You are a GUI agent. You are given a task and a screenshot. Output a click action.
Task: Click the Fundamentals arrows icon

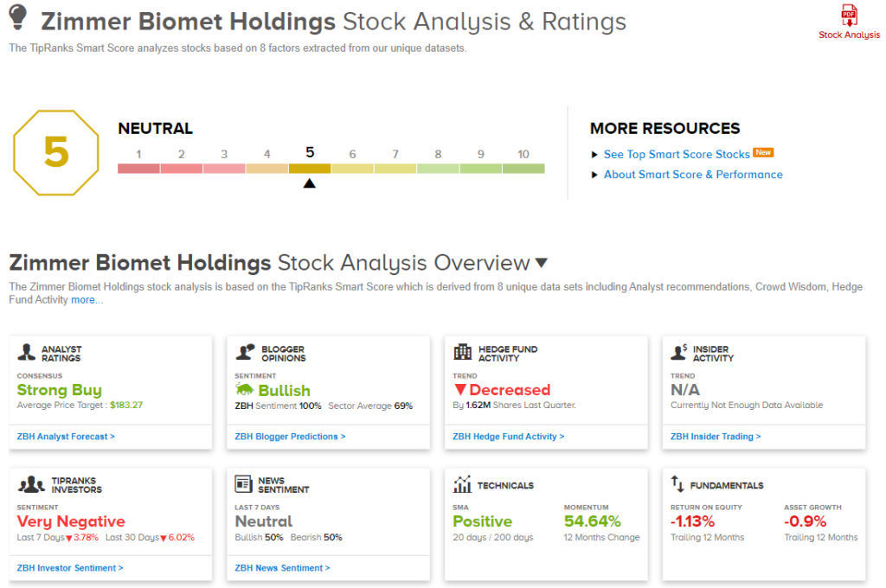click(678, 485)
